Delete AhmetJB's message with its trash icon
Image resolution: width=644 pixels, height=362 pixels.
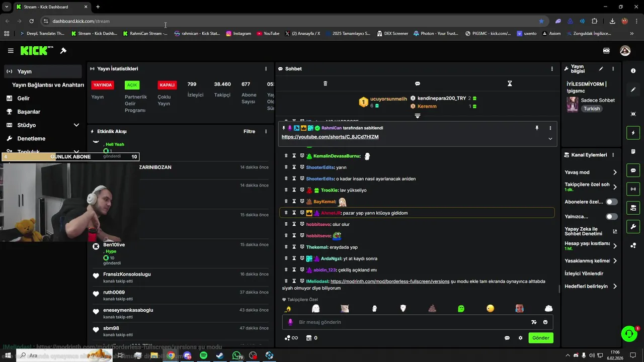pos(286,213)
